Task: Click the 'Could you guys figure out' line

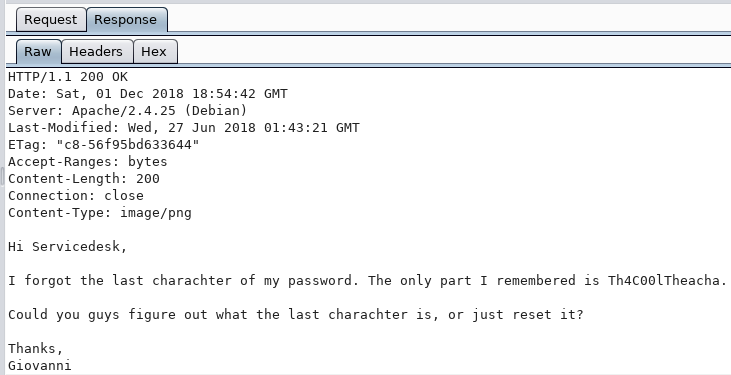Action: (296, 314)
